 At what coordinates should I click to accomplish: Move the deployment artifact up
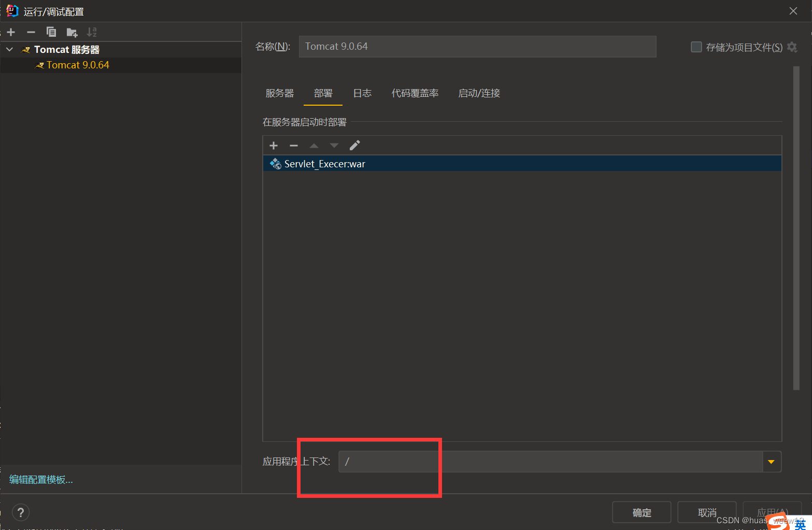pos(314,146)
